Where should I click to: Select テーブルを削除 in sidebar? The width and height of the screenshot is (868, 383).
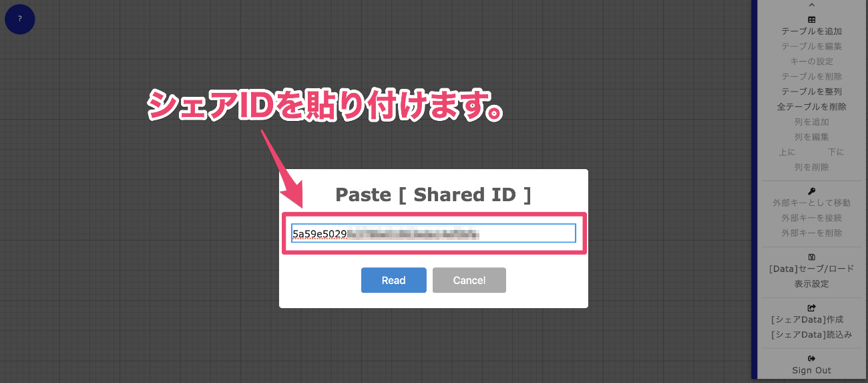(x=811, y=77)
